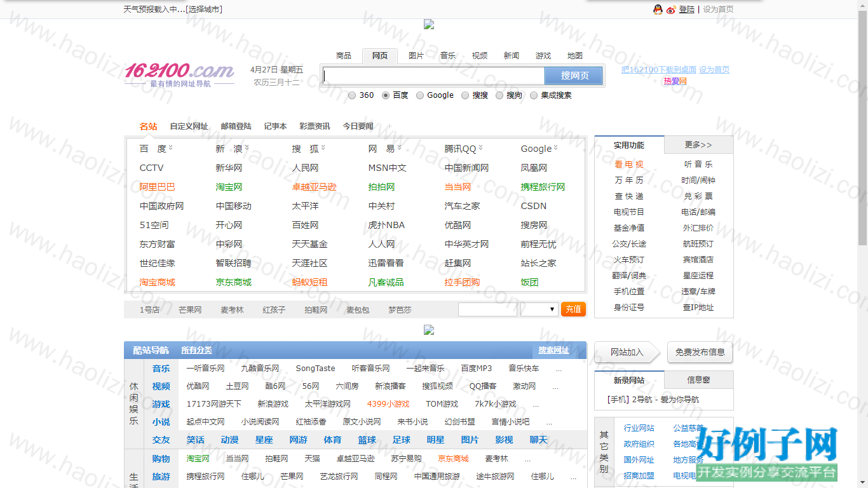Image resolution: width=868 pixels, height=488 pixels.
Task: Show more sites in the 小说 row ellipsis
Action: [x=549, y=422]
